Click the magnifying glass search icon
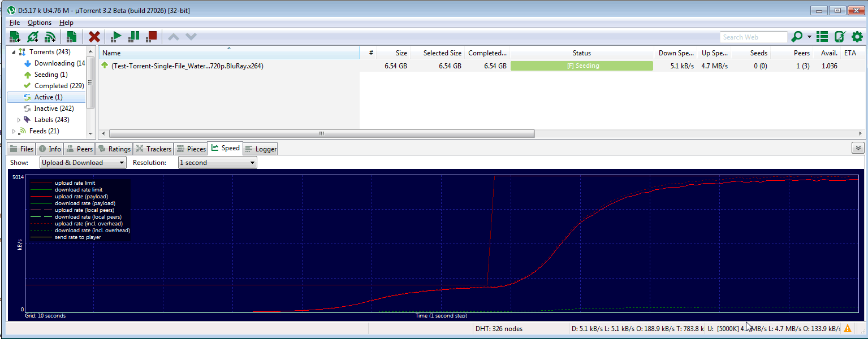This screenshot has height=339, width=868. point(797,37)
